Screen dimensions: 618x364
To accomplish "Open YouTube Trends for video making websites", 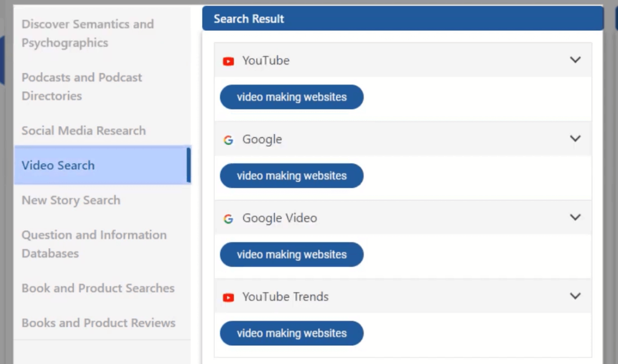I will coord(291,333).
